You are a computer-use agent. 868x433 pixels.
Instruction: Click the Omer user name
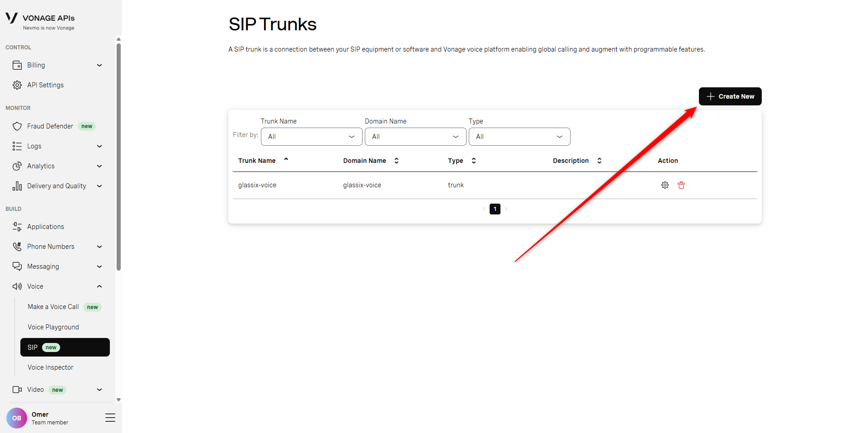pos(40,414)
